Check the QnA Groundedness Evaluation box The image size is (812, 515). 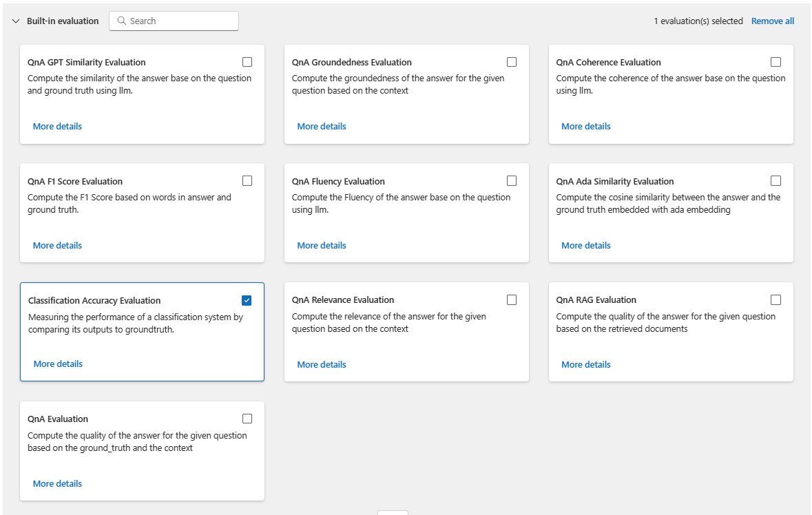coord(512,62)
